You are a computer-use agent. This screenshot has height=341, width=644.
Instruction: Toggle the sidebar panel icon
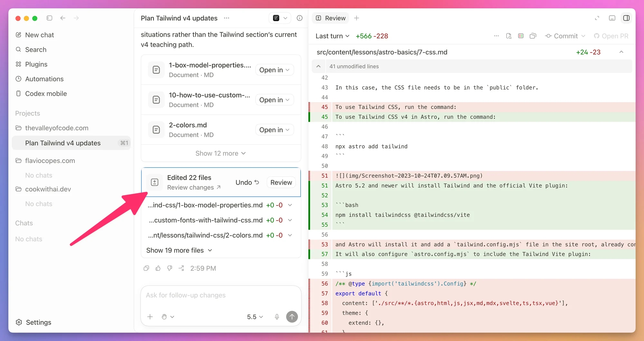point(49,18)
